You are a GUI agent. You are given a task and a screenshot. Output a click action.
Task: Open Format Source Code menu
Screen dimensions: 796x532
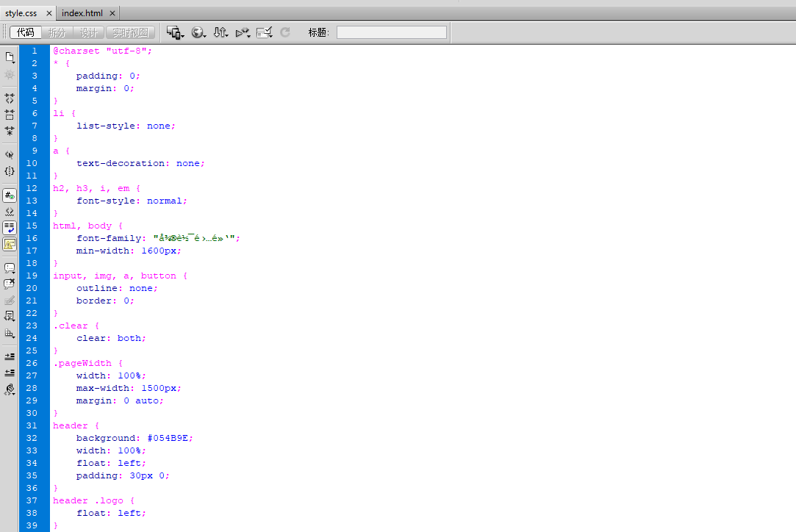pos(10,390)
